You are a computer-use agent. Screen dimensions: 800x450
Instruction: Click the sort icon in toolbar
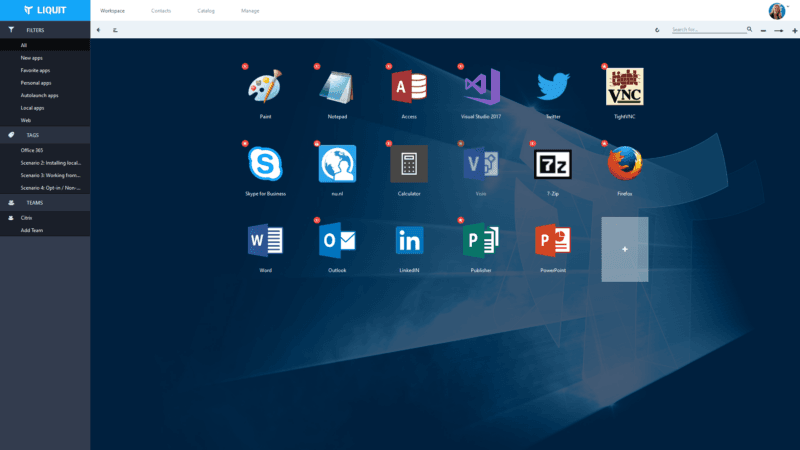(x=115, y=30)
